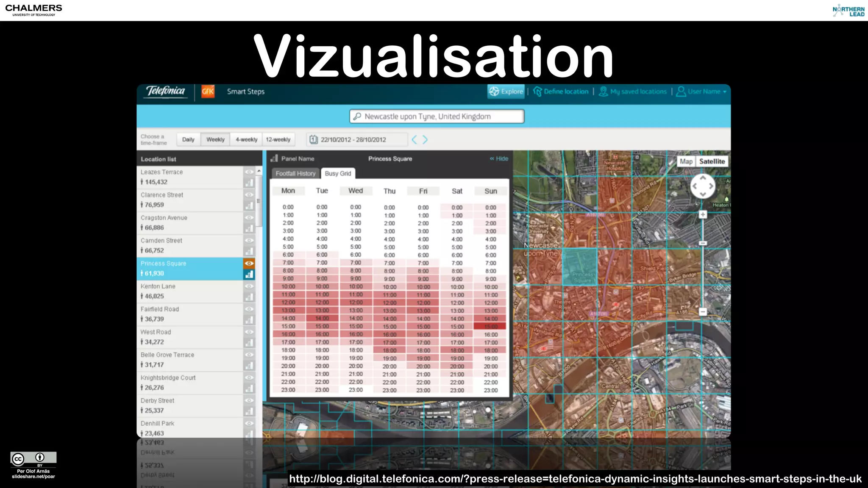Select the 4-weekly time-frame
868x488 pixels.
pos(246,139)
